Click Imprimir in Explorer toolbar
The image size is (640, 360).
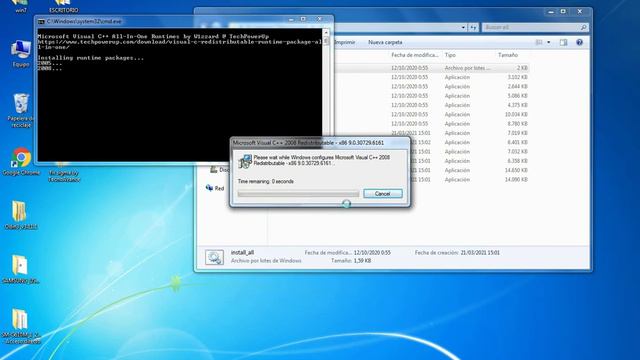coord(345,42)
